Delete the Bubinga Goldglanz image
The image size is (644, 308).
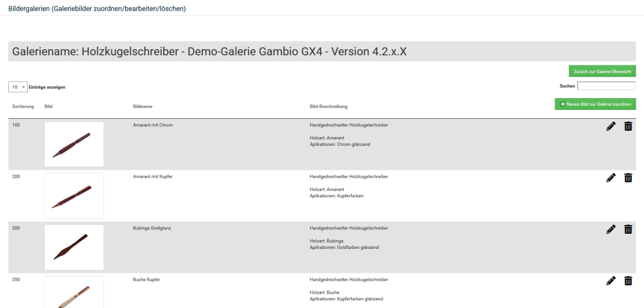tap(628, 229)
